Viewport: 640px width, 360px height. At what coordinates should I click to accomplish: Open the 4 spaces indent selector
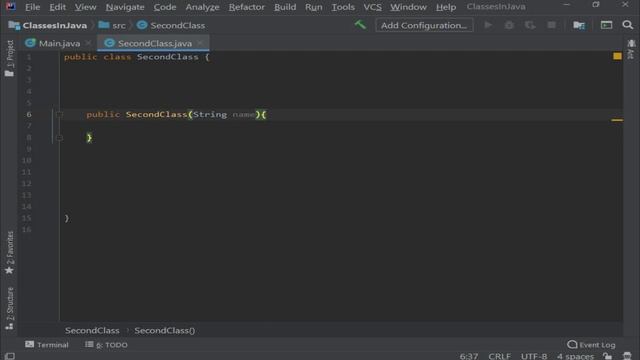coord(575,356)
